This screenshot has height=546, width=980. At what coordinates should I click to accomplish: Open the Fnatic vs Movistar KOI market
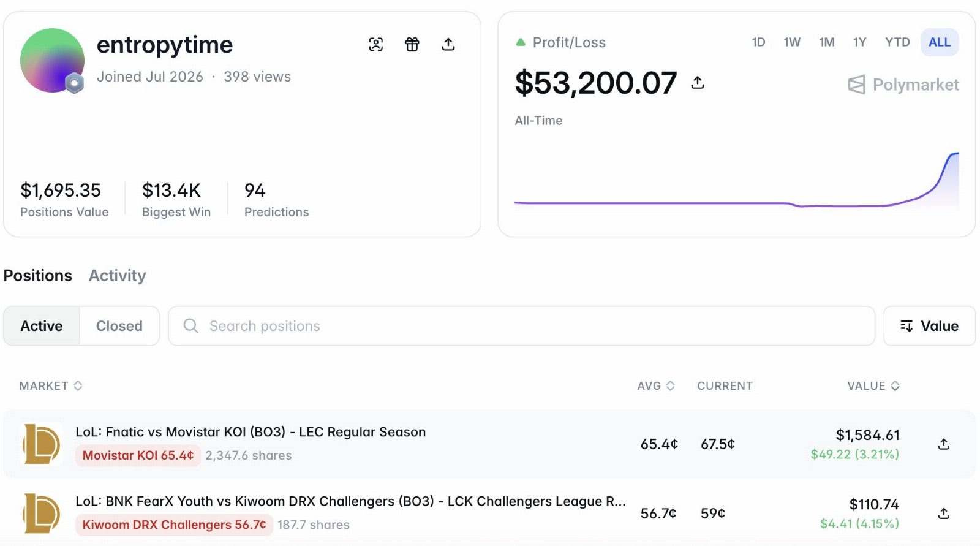pos(251,432)
